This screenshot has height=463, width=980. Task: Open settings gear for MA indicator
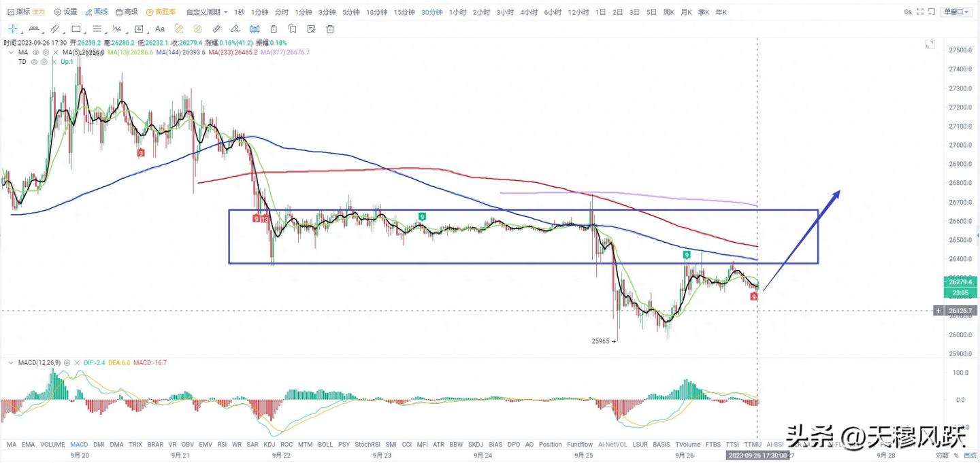point(46,52)
